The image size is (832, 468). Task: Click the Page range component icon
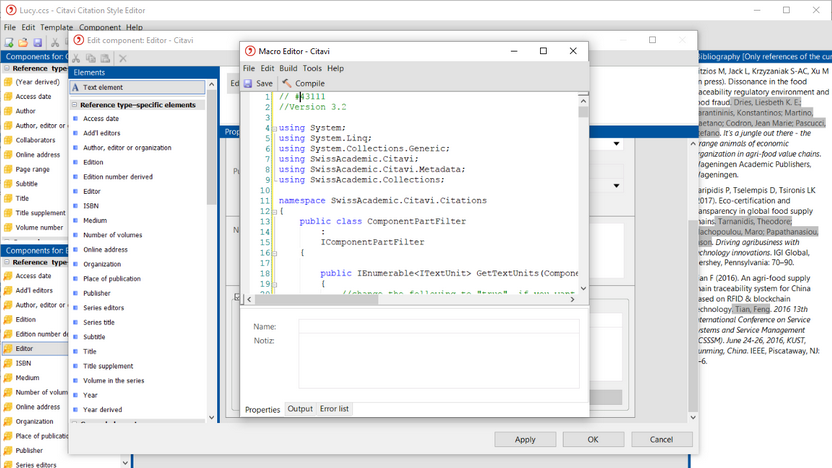(x=8, y=169)
